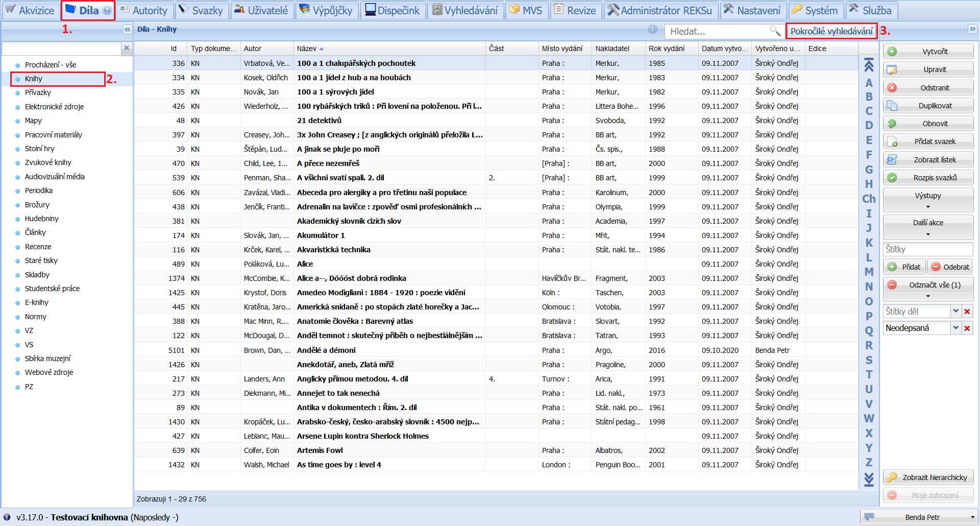Viewport: 980px width, 526px height.
Task: Clear the Štítky děl filter red X
Action: point(967,312)
